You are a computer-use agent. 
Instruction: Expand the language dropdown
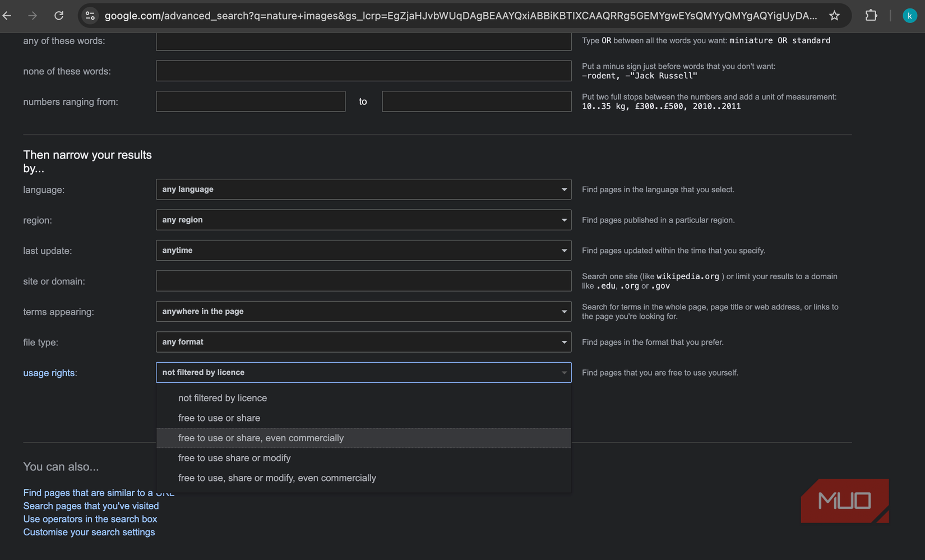tap(363, 189)
